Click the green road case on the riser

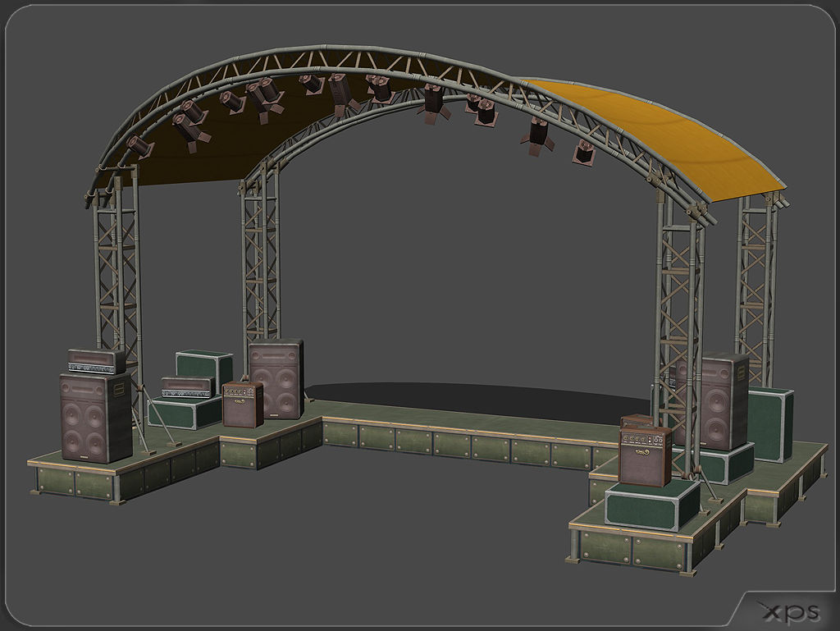197,365
